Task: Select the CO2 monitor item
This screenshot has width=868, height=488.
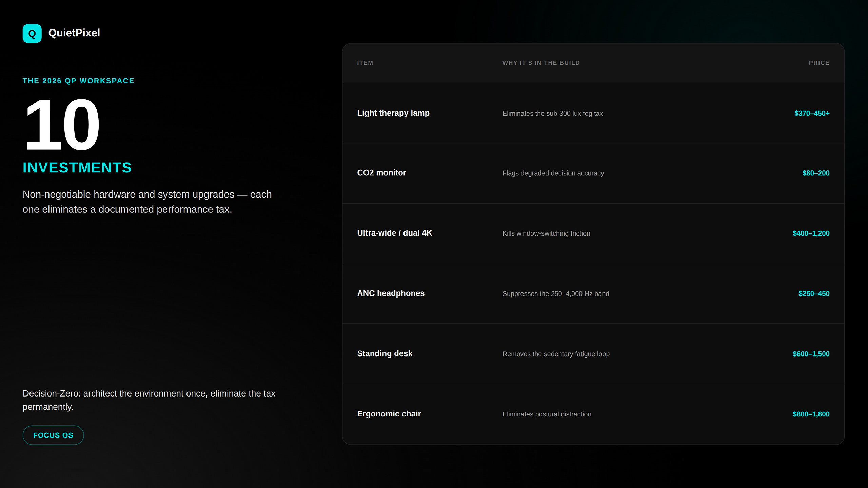Action: point(381,173)
